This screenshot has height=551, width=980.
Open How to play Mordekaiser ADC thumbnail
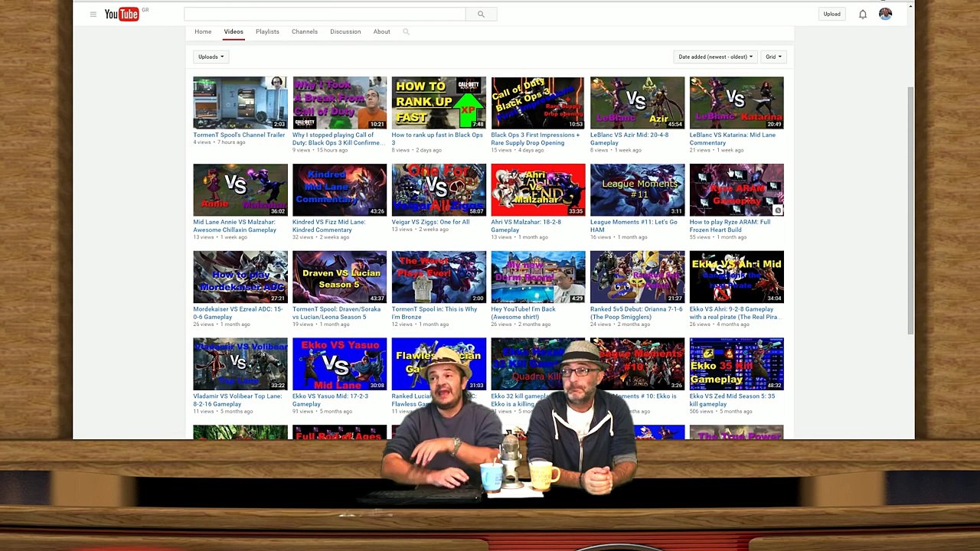pyautogui.click(x=240, y=277)
